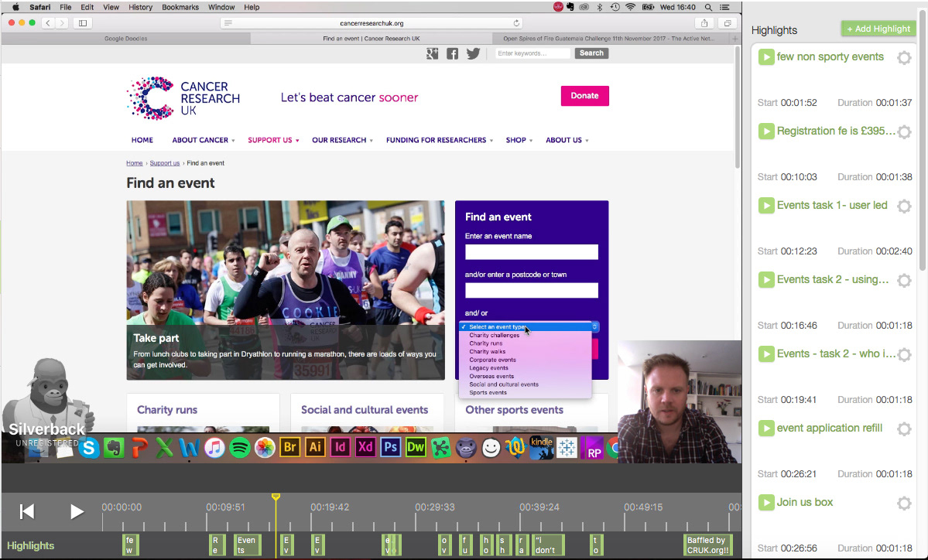Viewport: 928px width, 560px height.
Task: Follow the 'Support us' breadcrumb link
Action: [x=165, y=163]
